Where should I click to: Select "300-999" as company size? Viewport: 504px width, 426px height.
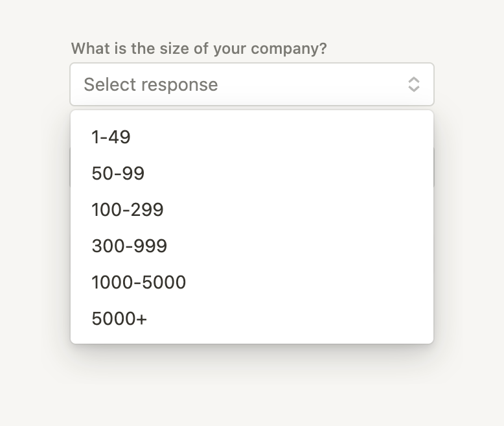130,246
